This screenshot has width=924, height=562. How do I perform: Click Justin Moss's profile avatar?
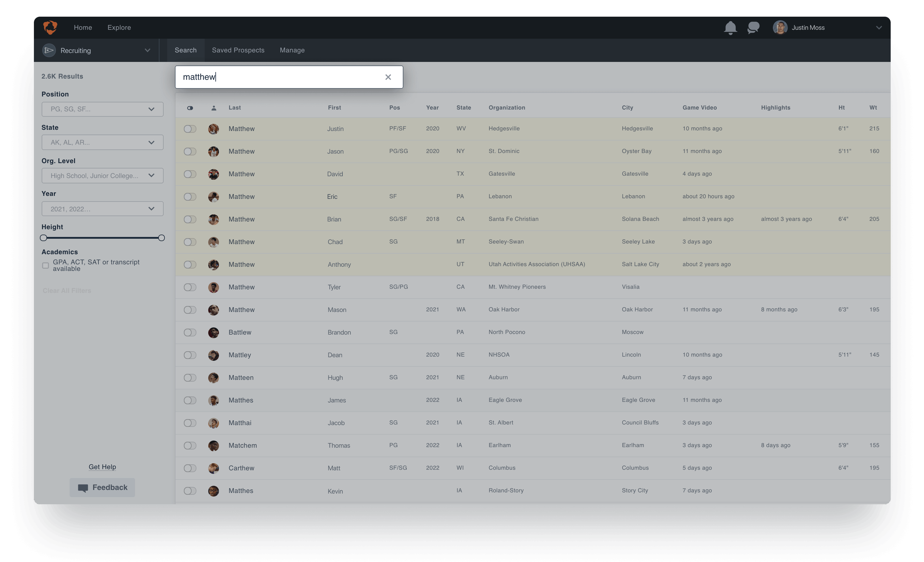780,27
